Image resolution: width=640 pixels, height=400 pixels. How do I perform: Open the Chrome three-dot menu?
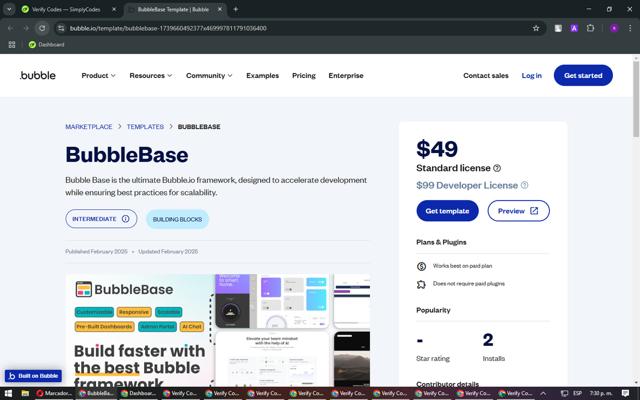click(630, 28)
